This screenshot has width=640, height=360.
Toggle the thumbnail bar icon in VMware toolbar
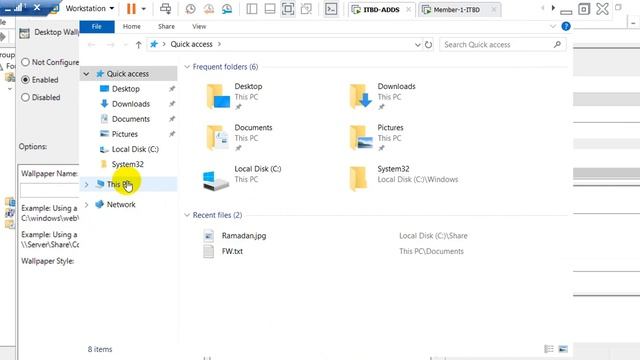[270, 9]
